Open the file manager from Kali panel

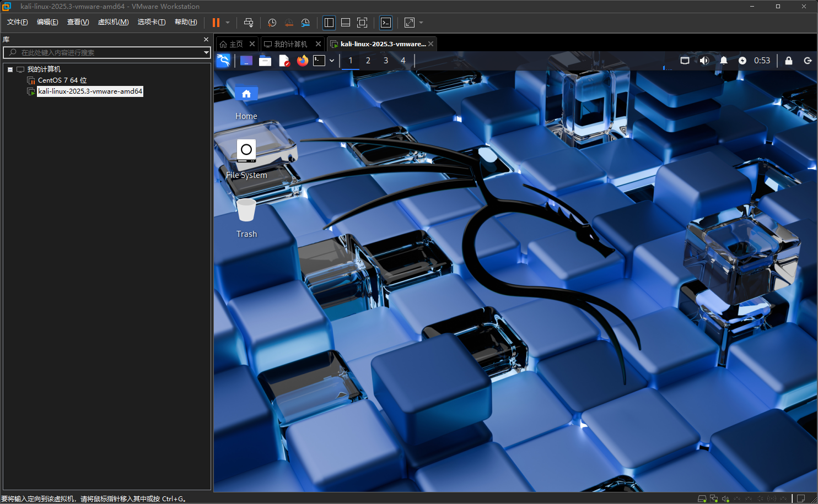tap(265, 61)
